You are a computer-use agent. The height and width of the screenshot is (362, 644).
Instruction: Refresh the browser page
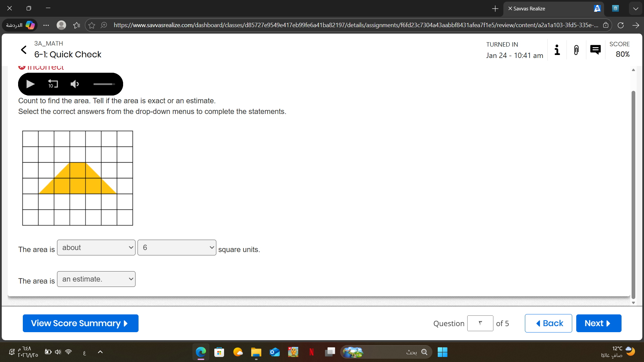point(621,25)
